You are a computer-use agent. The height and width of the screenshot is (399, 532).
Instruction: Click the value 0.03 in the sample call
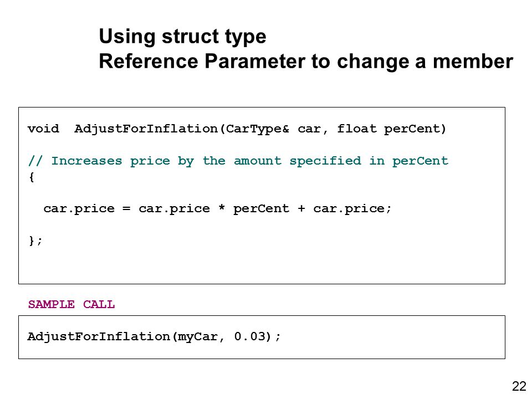coord(250,336)
